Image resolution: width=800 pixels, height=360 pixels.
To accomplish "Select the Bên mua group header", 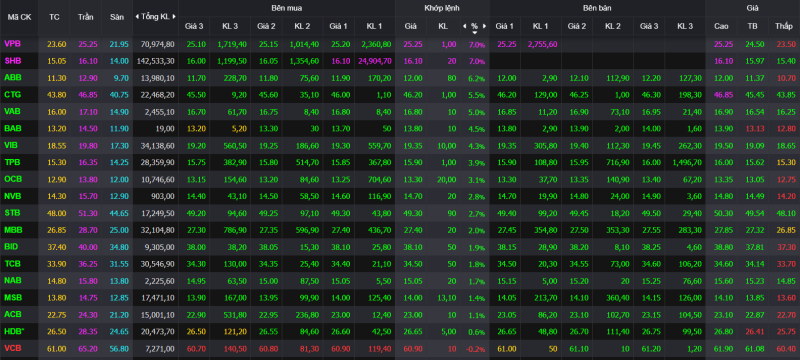I will point(286,8).
